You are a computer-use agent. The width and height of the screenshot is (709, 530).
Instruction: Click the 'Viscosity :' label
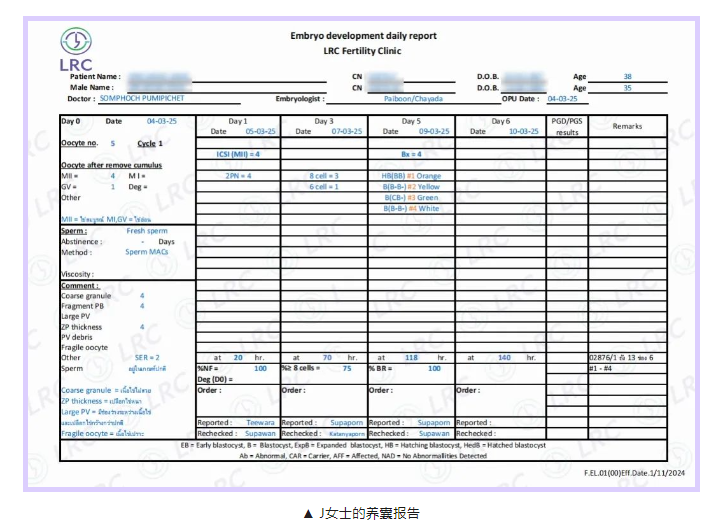(x=77, y=274)
